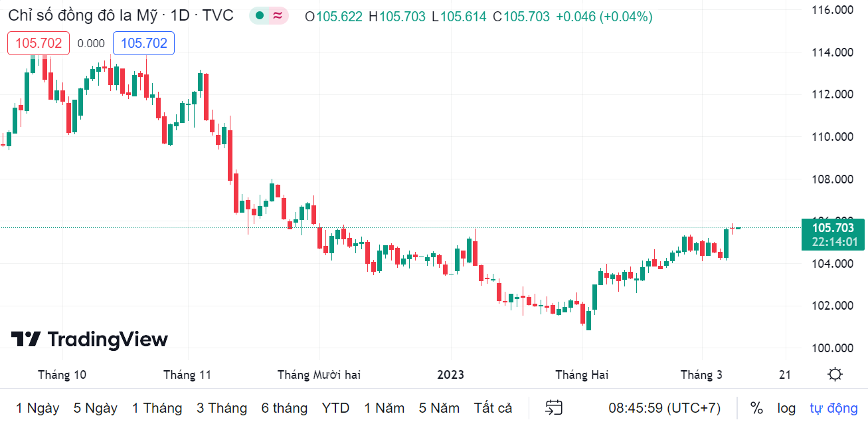The image size is (868, 424).
Task: Click the green 105.703 current price label
Action: click(x=833, y=234)
